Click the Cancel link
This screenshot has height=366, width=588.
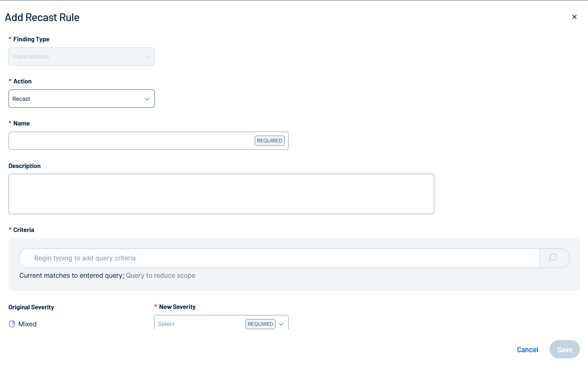click(x=527, y=350)
